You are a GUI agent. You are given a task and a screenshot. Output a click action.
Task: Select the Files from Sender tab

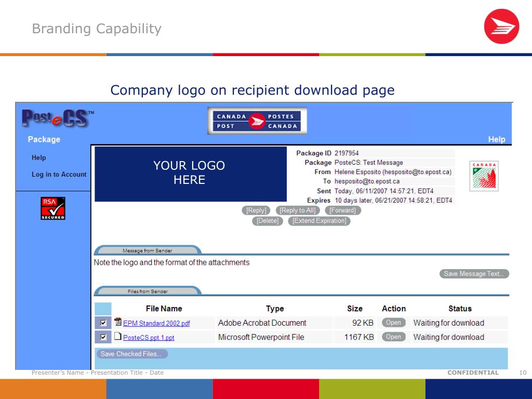click(148, 291)
